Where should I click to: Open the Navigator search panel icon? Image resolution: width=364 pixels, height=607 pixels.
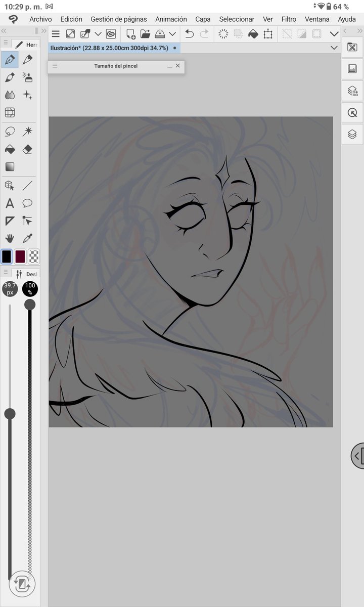click(352, 113)
